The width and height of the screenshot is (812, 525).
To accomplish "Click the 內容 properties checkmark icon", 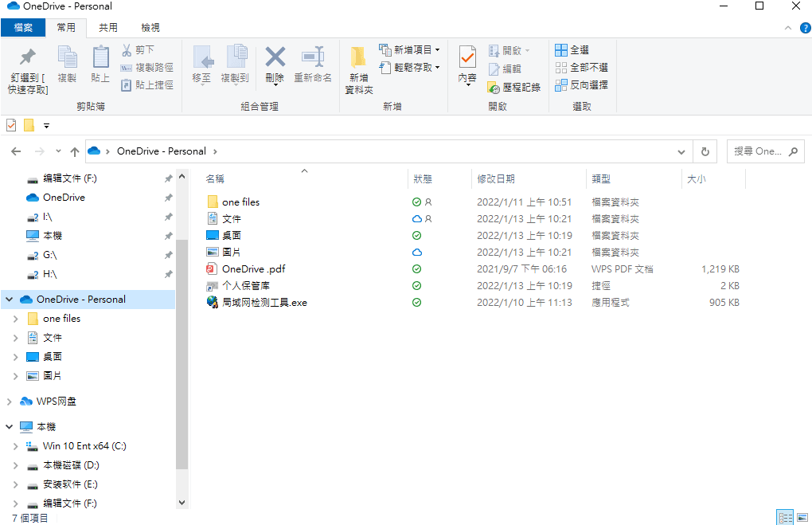I will [467, 57].
